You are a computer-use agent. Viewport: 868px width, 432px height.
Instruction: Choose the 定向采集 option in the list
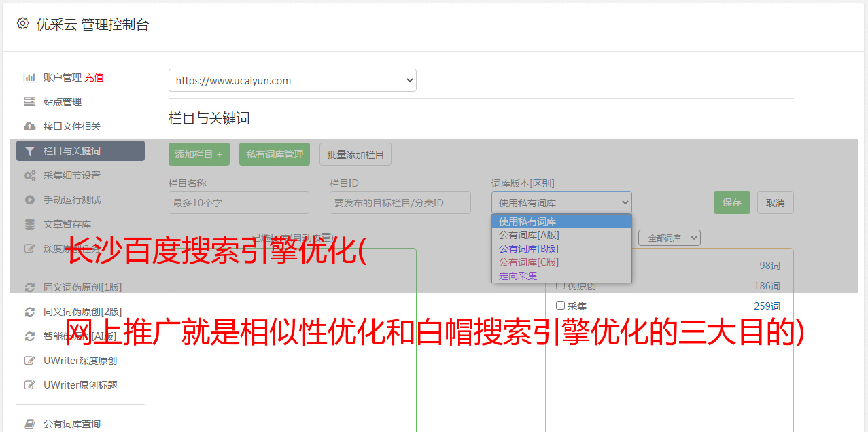518,276
